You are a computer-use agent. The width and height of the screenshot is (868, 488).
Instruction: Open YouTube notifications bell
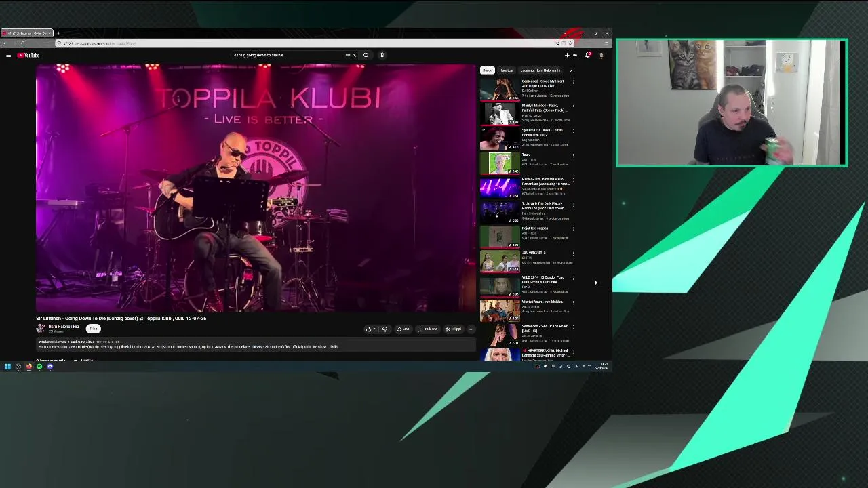[x=588, y=55]
